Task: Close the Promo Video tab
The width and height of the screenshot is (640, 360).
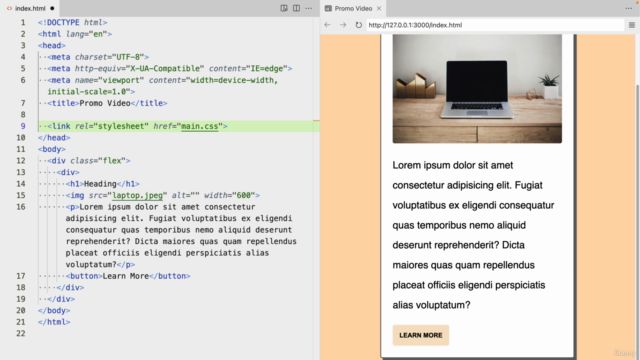Action: point(379,8)
